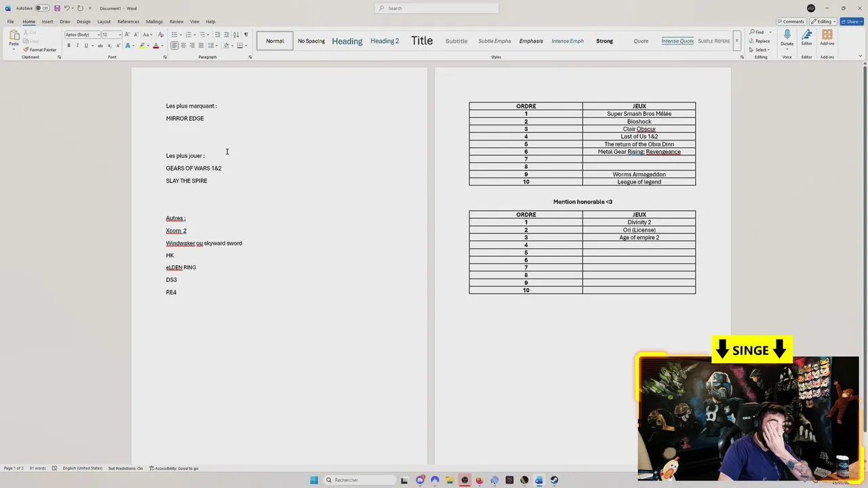Image resolution: width=868 pixels, height=488 pixels.
Task: Click the Share button
Action: (852, 22)
